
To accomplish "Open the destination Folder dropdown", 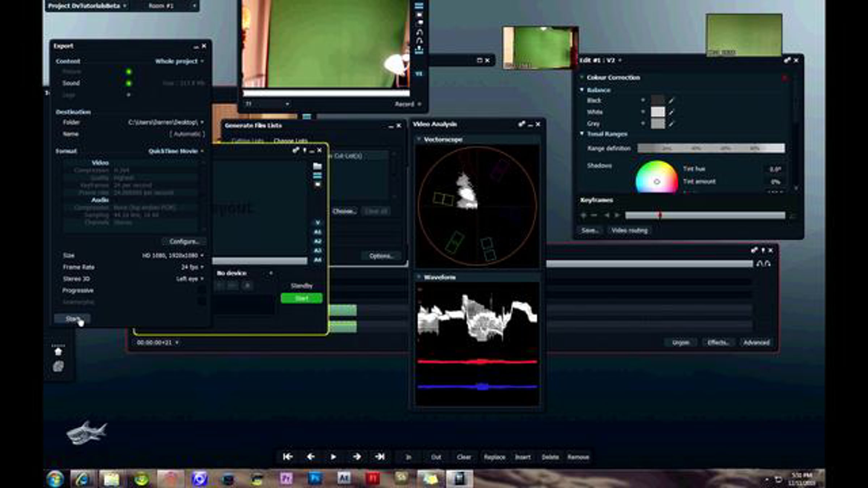I will coord(166,122).
